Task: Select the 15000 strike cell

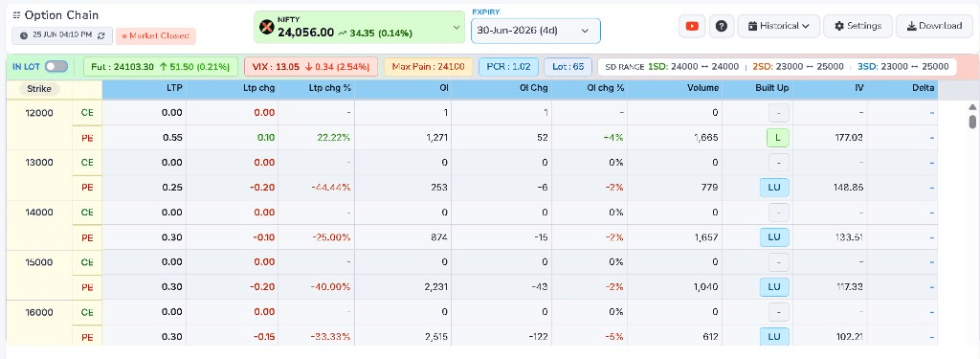Action: (x=39, y=275)
